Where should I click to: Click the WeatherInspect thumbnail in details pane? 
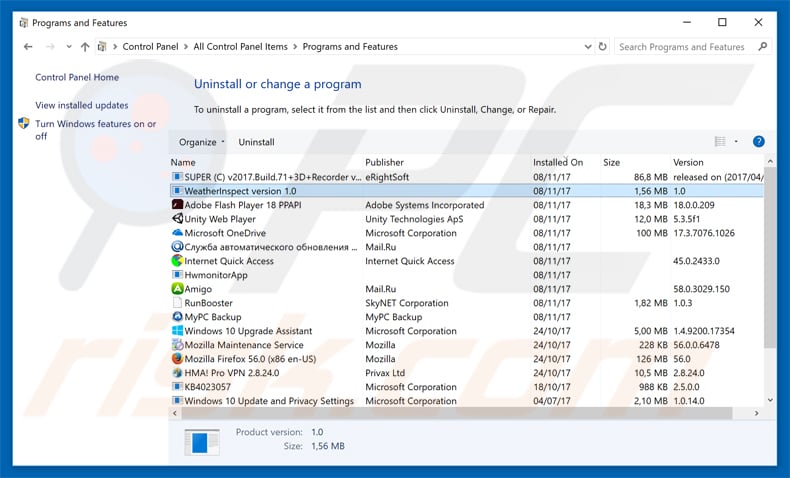tap(202, 442)
